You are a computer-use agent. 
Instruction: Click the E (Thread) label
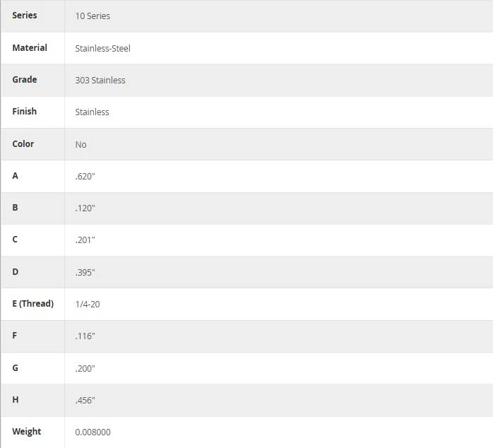click(x=33, y=304)
